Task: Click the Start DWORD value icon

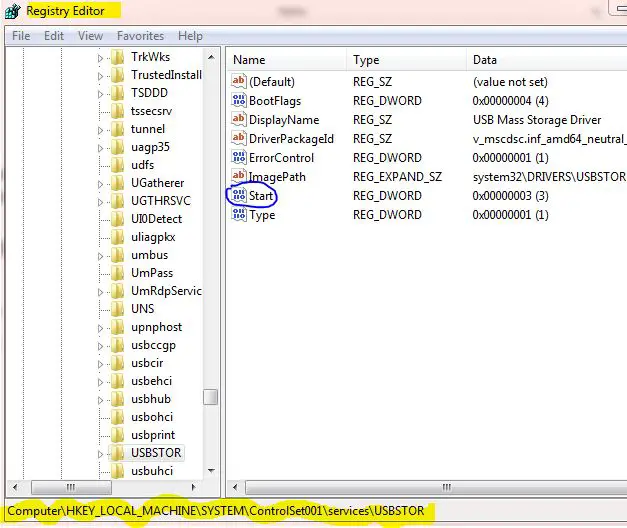Action: [x=239, y=195]
